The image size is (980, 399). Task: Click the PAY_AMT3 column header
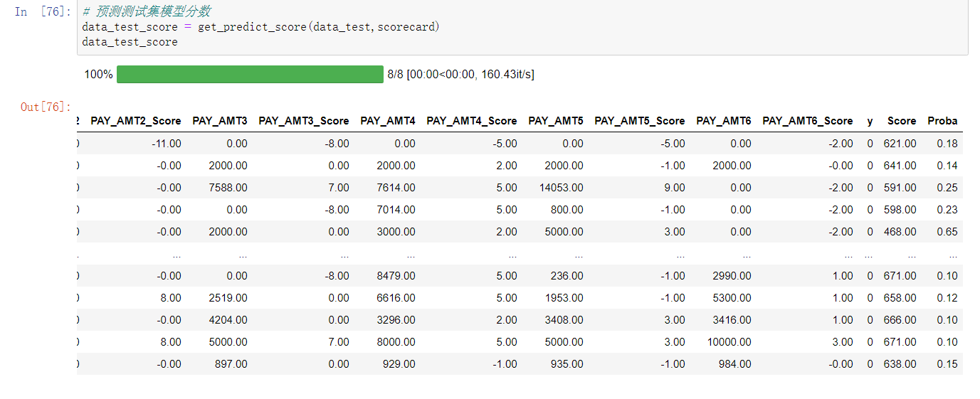point(220,121)
